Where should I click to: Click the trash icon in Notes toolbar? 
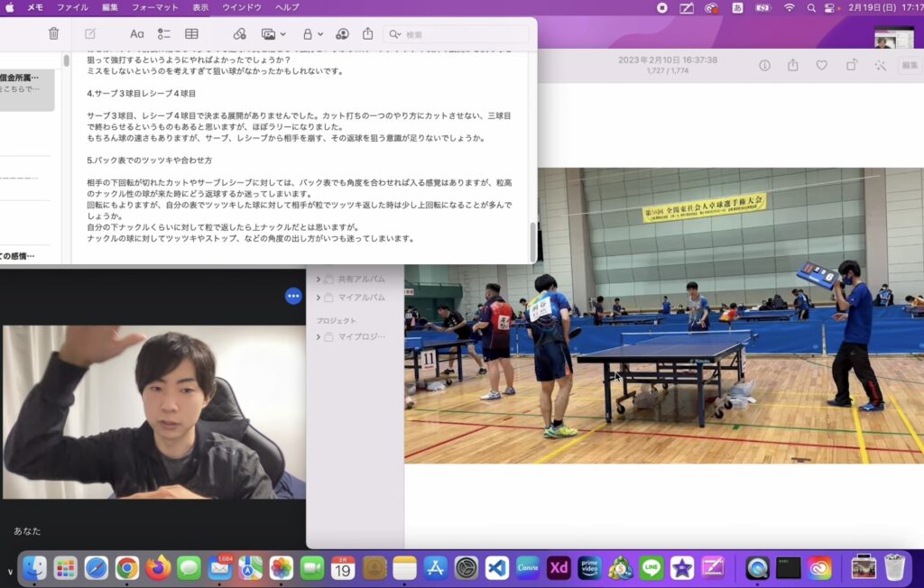pyautogui.click(x=53, y=33)
